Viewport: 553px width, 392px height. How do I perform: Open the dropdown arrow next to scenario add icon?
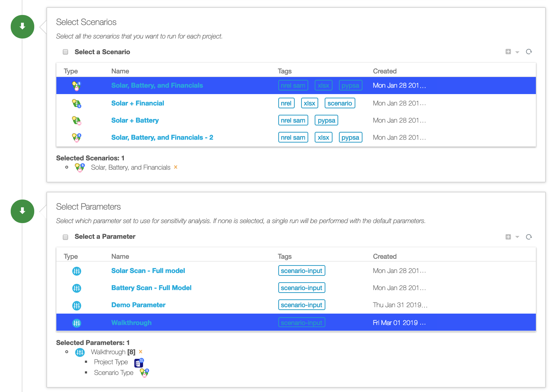[x=517, y=52]
